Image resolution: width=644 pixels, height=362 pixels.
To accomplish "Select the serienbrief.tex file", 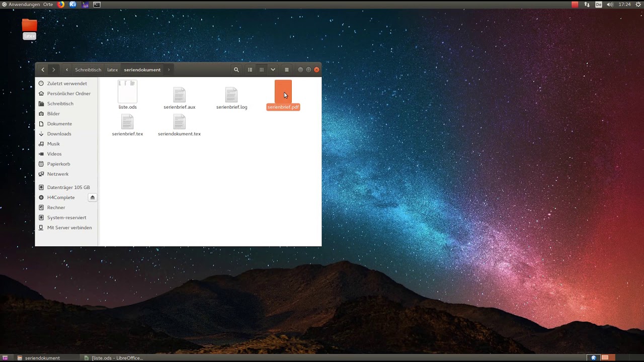I will tap(127, 125).
